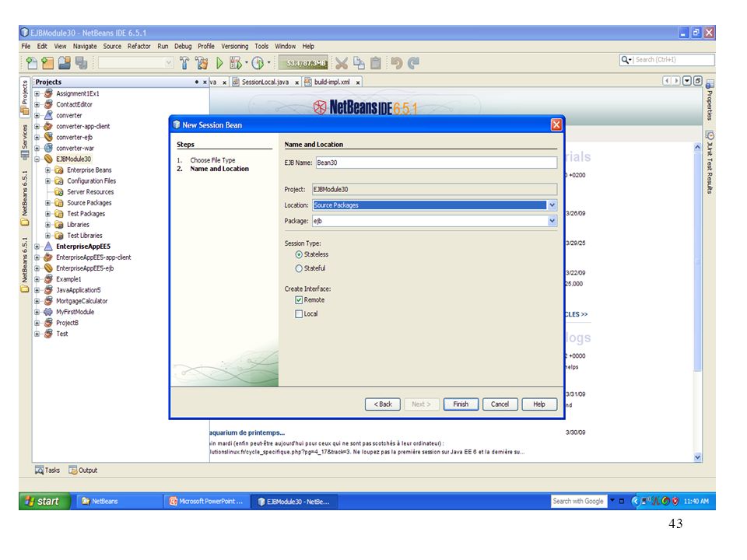Click the MyFirstModule project icon
The width and height of the screenshot is (747, 560).
48,312
